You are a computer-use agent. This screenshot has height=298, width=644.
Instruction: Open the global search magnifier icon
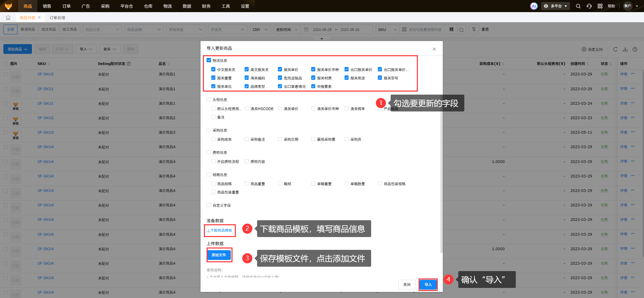click(578, 6)
